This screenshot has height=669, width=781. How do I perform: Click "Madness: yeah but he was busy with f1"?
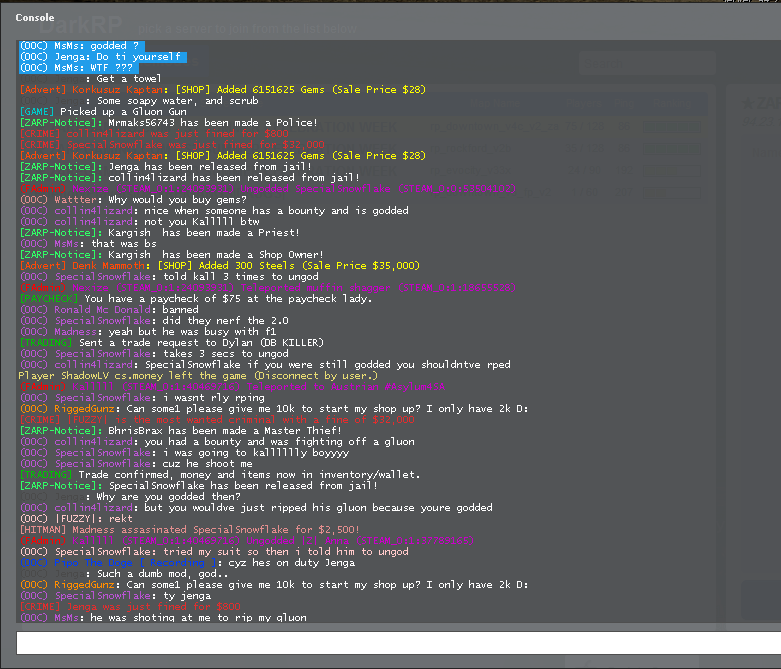pos(148,331)
